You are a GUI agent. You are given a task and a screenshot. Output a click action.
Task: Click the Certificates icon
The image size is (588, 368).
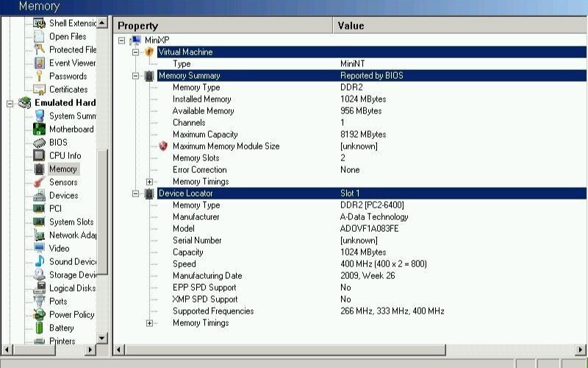click(x=40, y=89)
